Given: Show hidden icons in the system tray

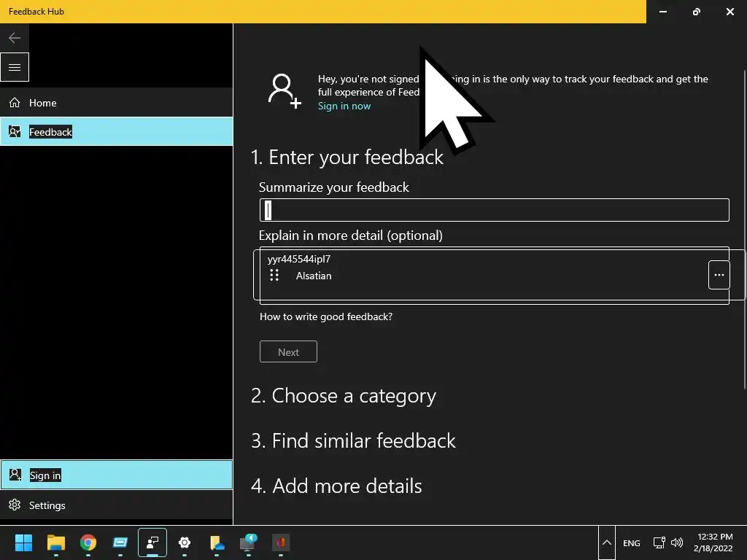Looking at the screenshot, I should [x=606, y=542].
